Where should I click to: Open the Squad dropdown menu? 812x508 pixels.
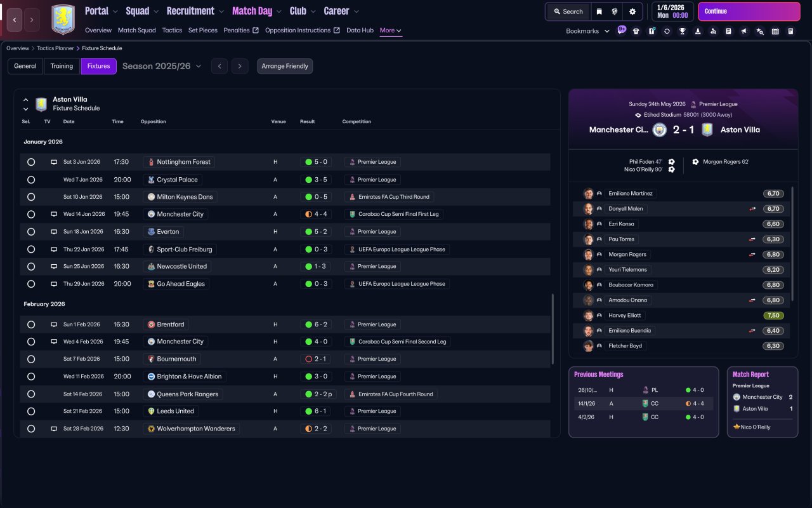(143, 11)
